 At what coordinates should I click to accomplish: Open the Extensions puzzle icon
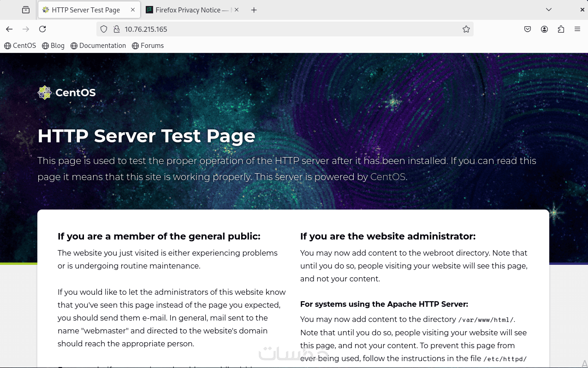[561, 29]
